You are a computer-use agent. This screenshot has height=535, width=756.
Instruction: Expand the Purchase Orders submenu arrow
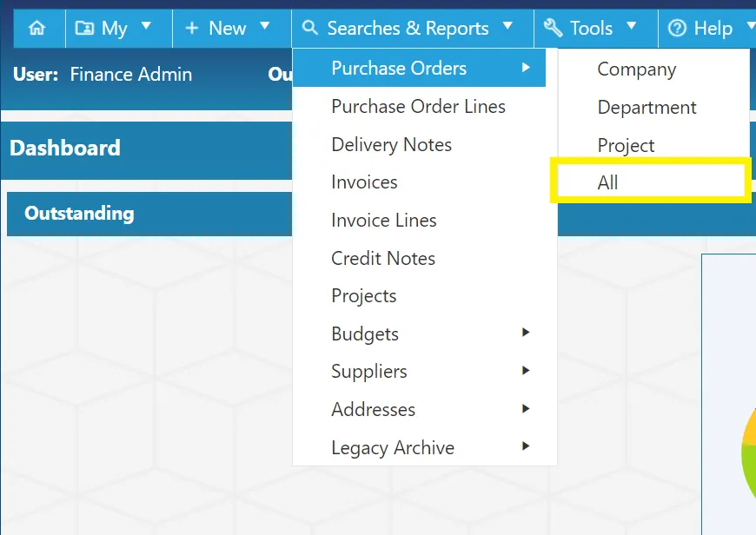coord(526,68)
